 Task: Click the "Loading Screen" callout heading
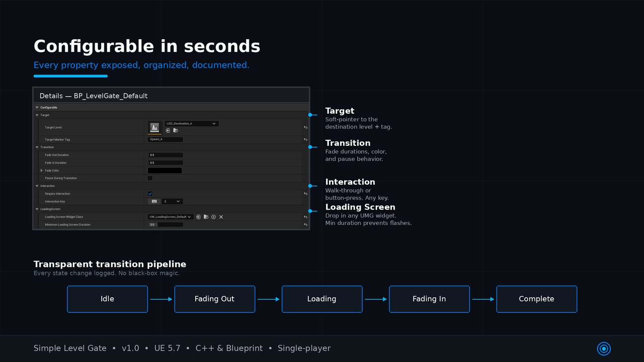pos(360,207)
